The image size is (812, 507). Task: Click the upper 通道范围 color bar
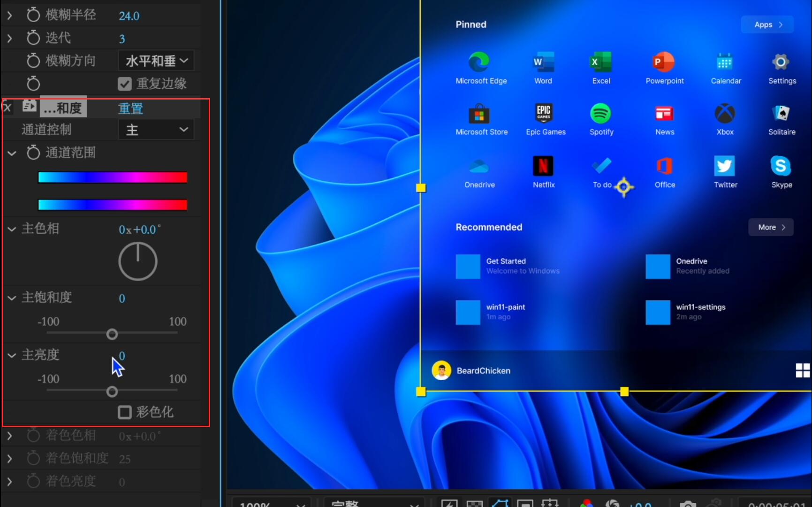(113, 177)
